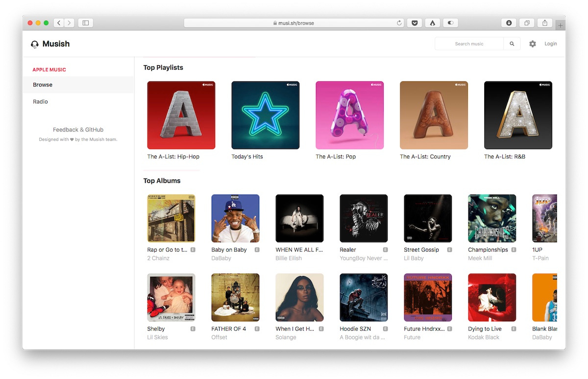This screenshot has height=379, width=588.
Task: Click the Lil Skies artist name
Action: (x=159, y=337)
